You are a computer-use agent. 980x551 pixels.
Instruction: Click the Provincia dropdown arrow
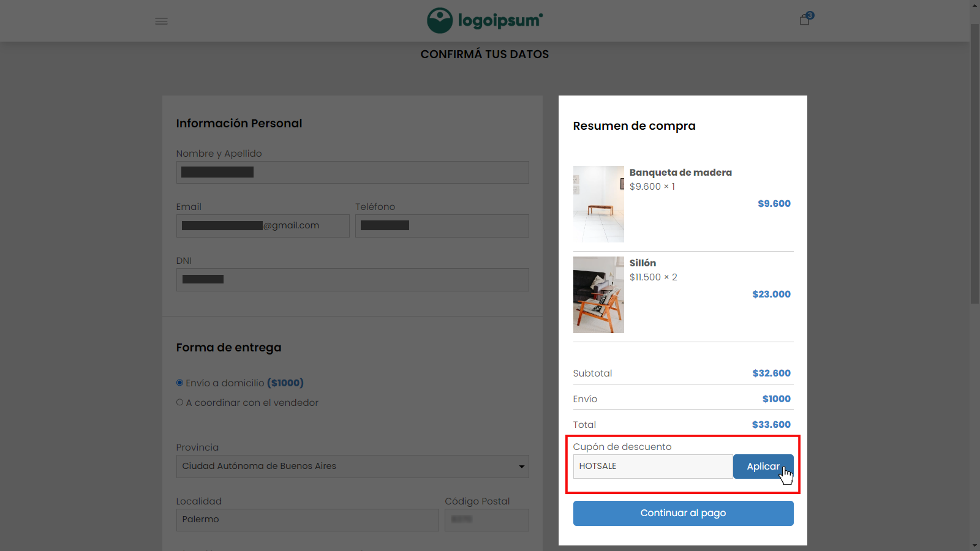point(521,467)
